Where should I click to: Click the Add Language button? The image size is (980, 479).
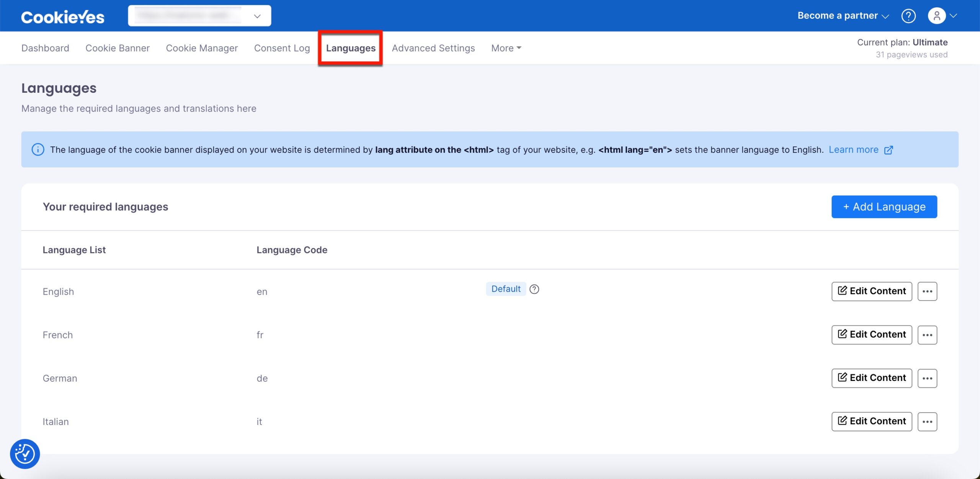[x=884, y=207]
